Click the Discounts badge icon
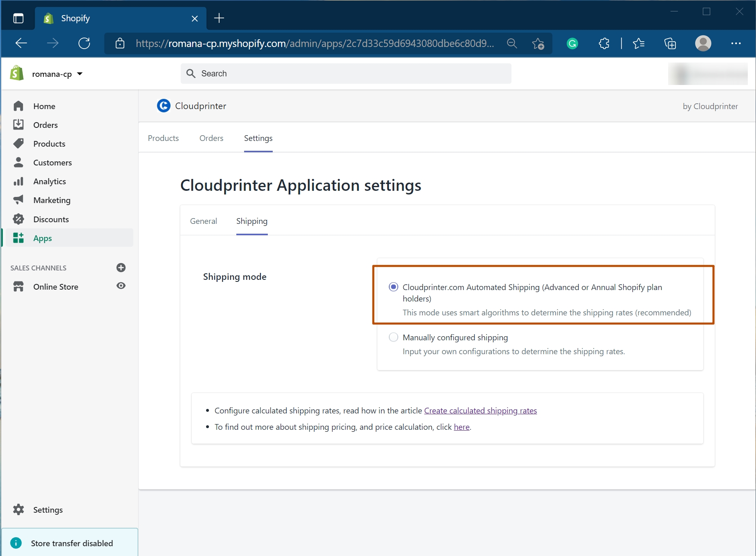 18,219
